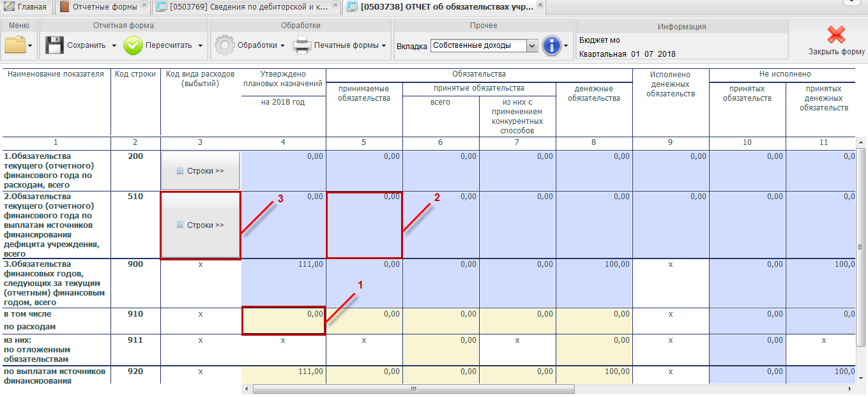Close the [0503738] ОТЧЕТ tab with its X
The width and height of the screenshot is (868, 397).
(x=540, y=5)
